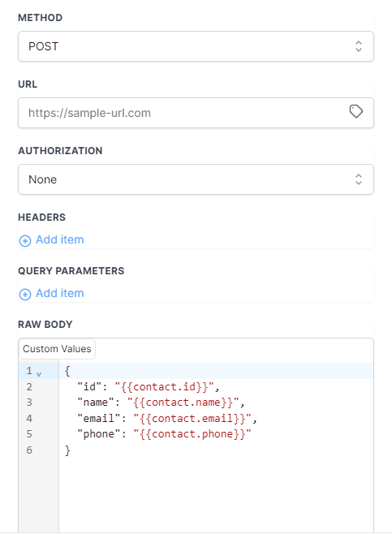The height and width of the screenshot is (534, 392).
Task: Click the contact.id value in line 2
Action: (x=165, y=387)
